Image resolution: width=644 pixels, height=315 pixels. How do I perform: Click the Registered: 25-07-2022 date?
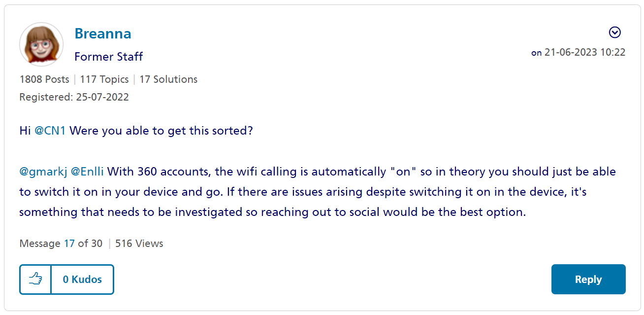click(x=73, y=97)
